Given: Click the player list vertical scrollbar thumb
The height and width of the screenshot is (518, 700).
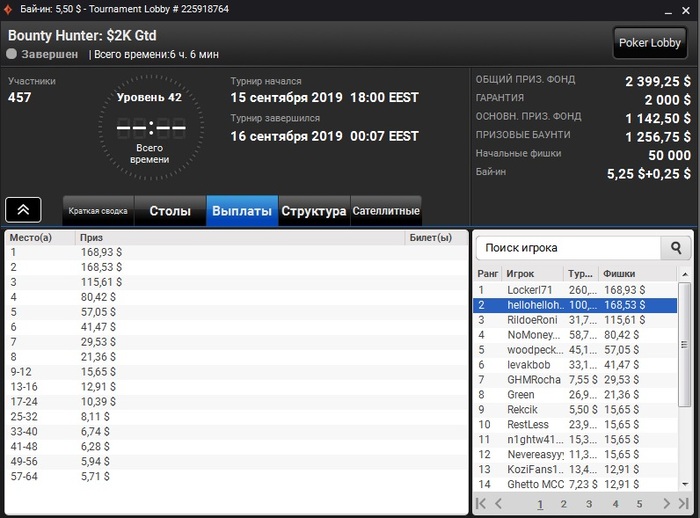Looking at the screenshot, I should click(684, 344).
